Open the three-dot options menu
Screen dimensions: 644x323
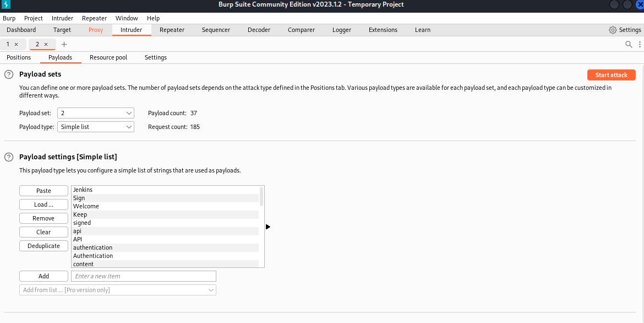click(x=640, y=45)
